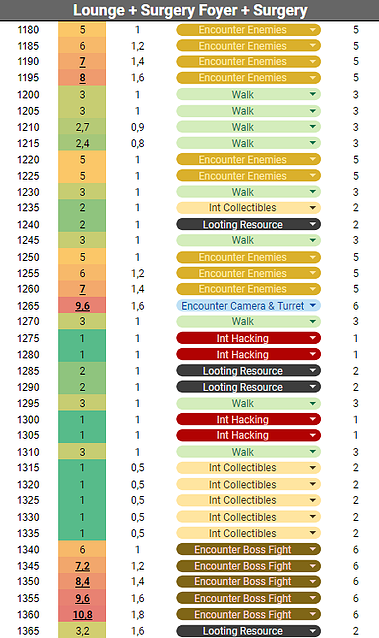Open the Int Hacking dropdown in row 1275
The image size is (379, 638).
click(248, 338)
